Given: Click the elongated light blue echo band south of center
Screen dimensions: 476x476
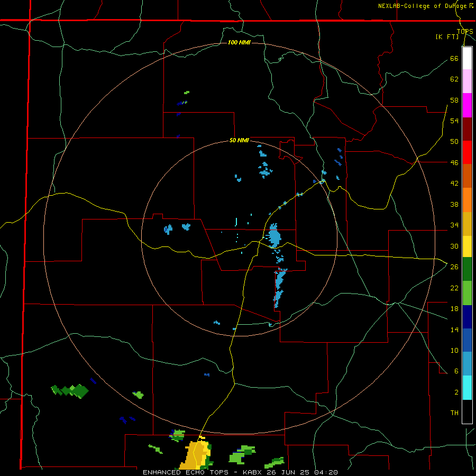Looking at the screenshot, I should [279, 288].
